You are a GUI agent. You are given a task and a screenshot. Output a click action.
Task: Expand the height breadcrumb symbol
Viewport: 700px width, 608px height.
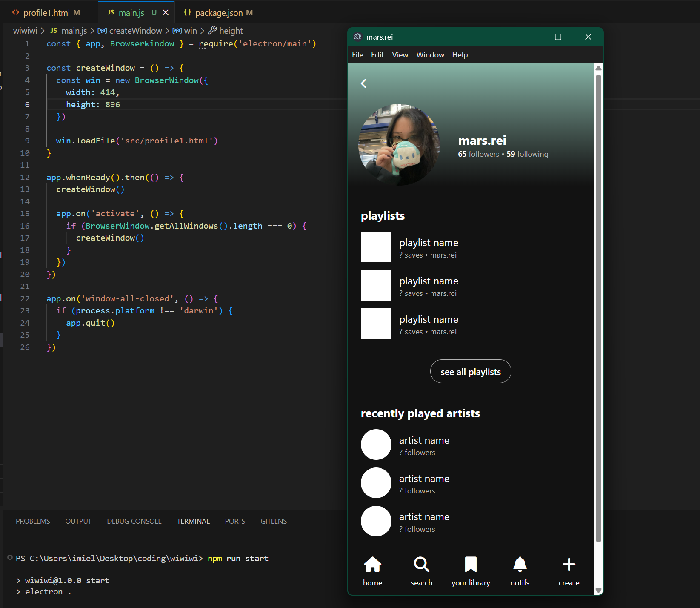pos(230,31)
